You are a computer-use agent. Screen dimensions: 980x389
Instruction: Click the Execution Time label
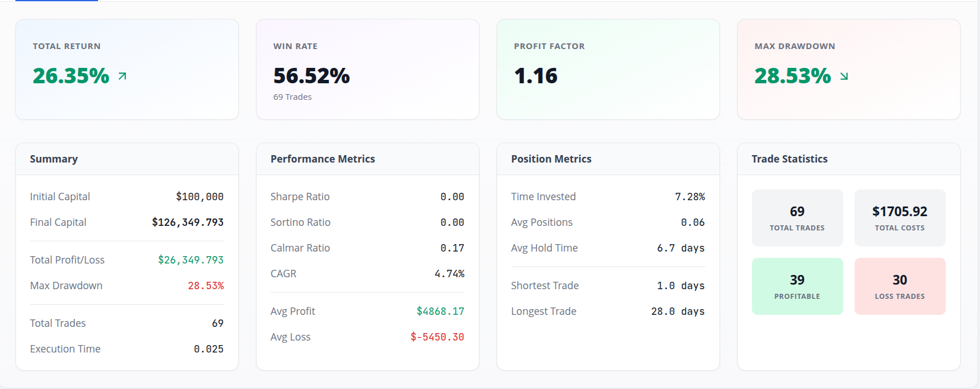pyautogui.click(x=65, y=349)
